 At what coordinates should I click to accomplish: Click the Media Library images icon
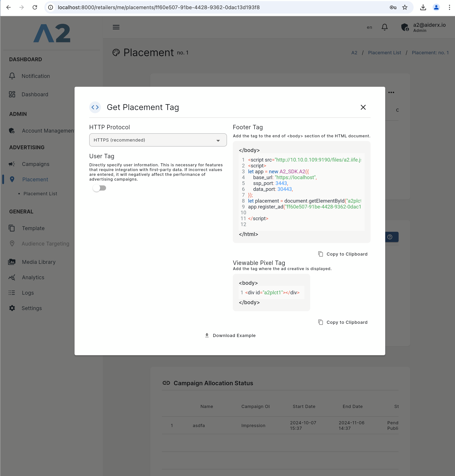12,262
